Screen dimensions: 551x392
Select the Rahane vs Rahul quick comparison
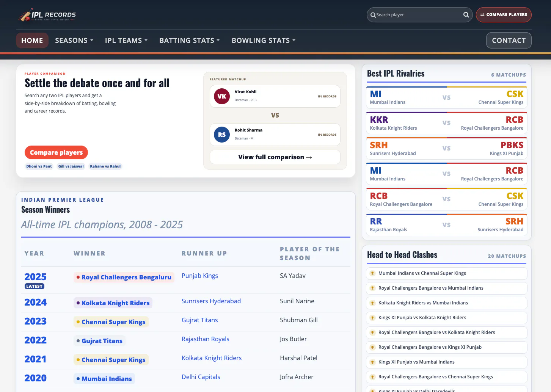click(x=105, y=166)
